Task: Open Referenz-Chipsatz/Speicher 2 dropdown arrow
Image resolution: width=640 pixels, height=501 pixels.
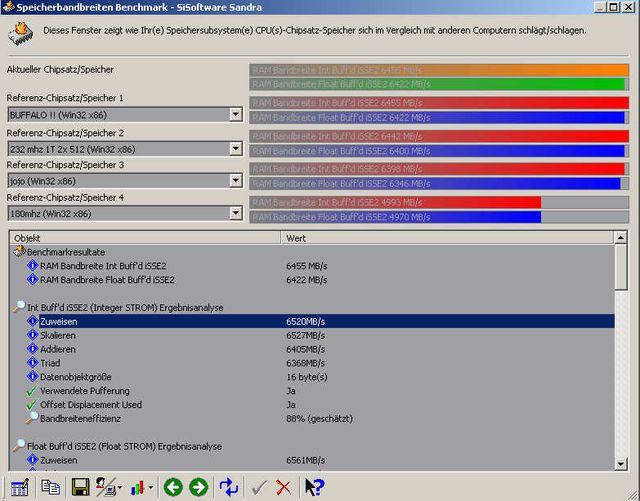Action: coord(236,149)
